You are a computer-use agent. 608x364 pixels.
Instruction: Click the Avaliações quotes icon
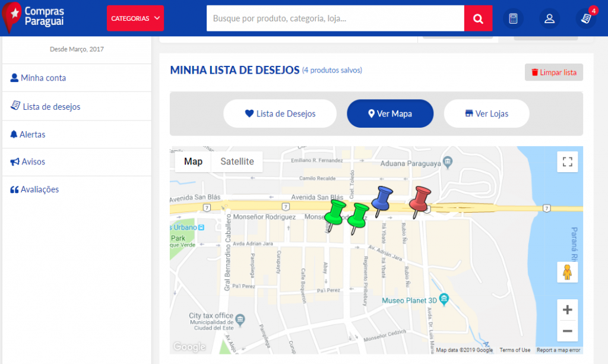coord(13,189)
